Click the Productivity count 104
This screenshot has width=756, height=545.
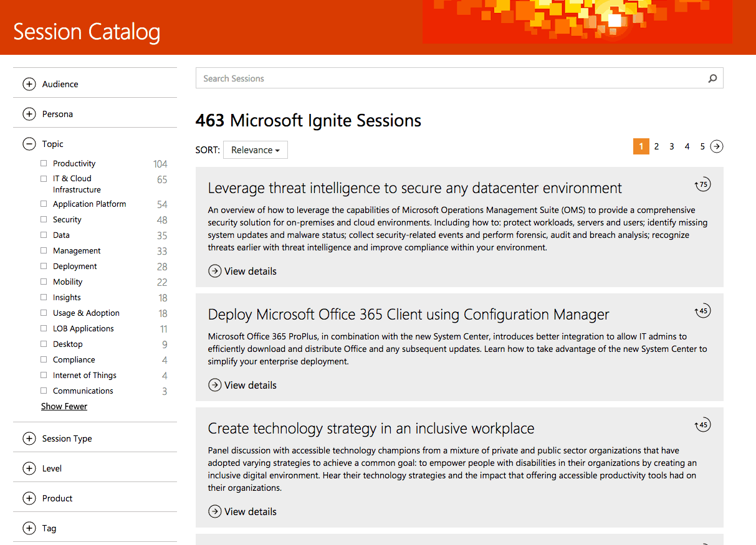pos(160,164)
